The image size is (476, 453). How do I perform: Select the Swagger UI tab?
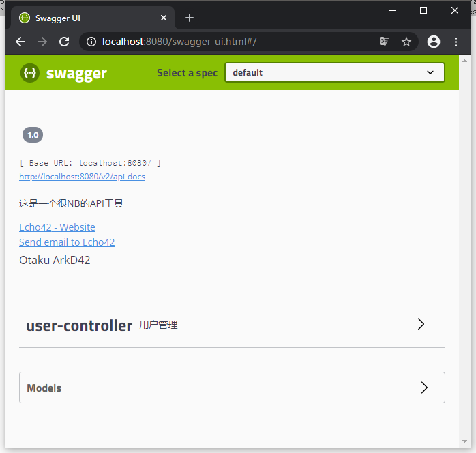pyautogui.click(x=93, y=18)
